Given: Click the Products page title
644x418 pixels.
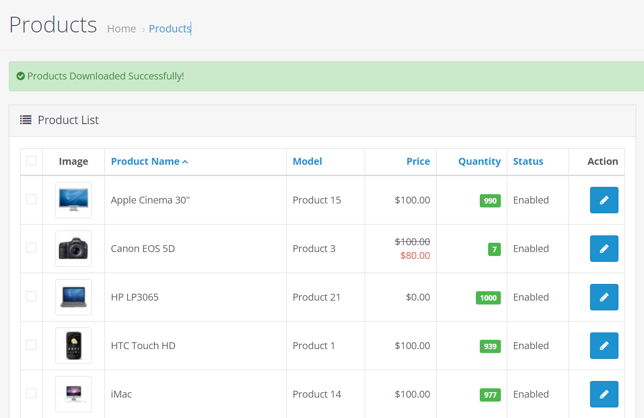Looking at the screenshot, I should point(53,25).
